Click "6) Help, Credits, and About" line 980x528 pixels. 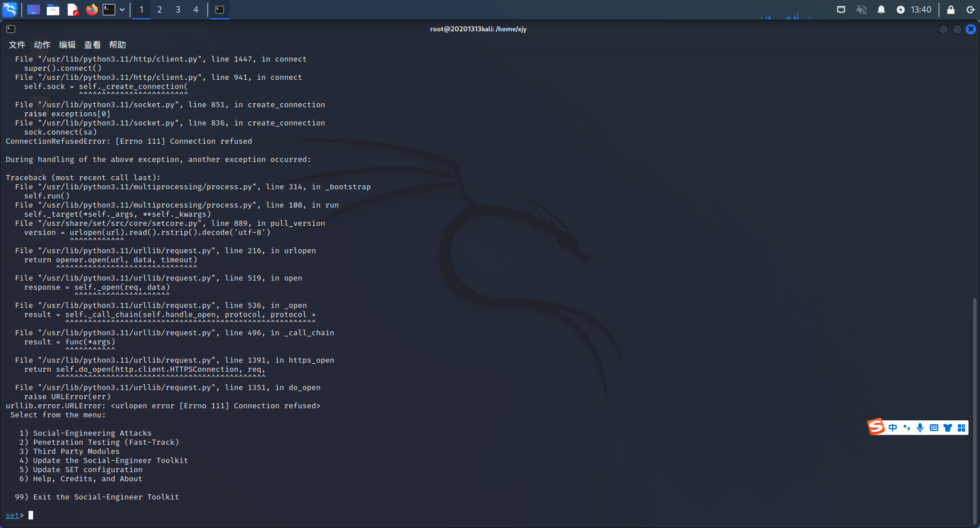pyautogui.click(x=81, y=479)
